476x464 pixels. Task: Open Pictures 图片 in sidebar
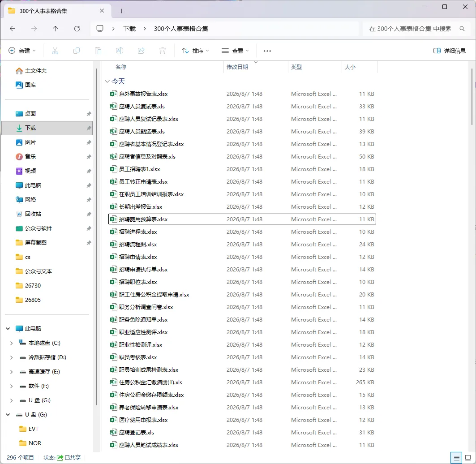coord(26,142)
